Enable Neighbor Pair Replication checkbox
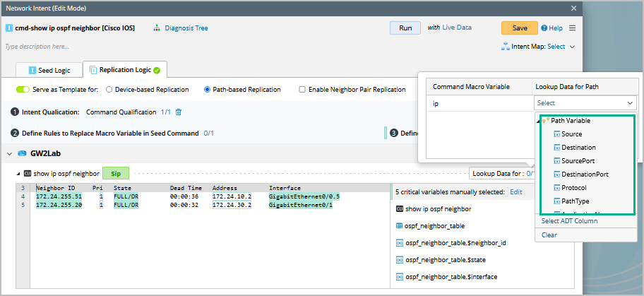Image resolution: width=644 pixels, height=296 pixels. pyautogui.click(x=302, y=90)
